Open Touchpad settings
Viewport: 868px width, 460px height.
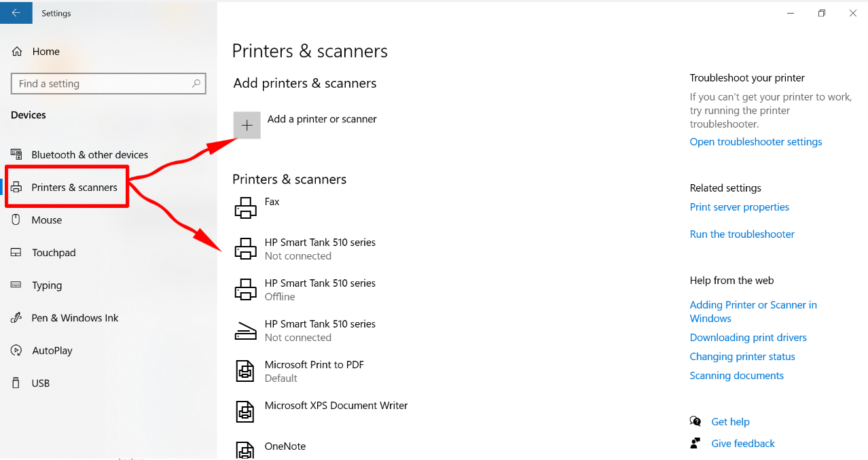coord(54,253)
